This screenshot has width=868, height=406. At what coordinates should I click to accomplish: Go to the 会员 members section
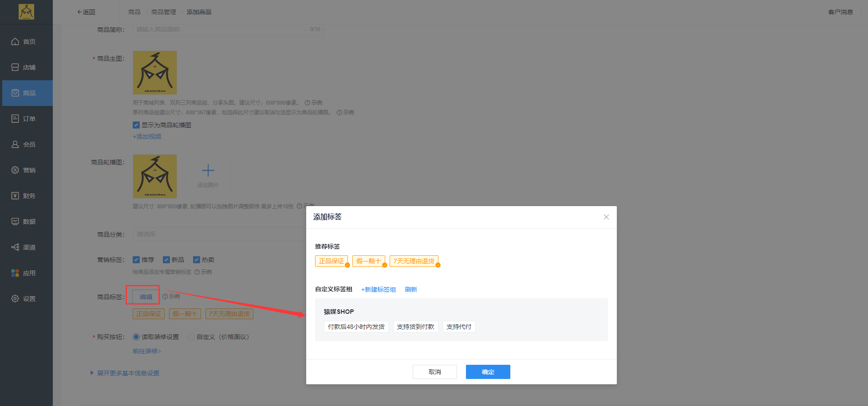(x=27, y=144)
